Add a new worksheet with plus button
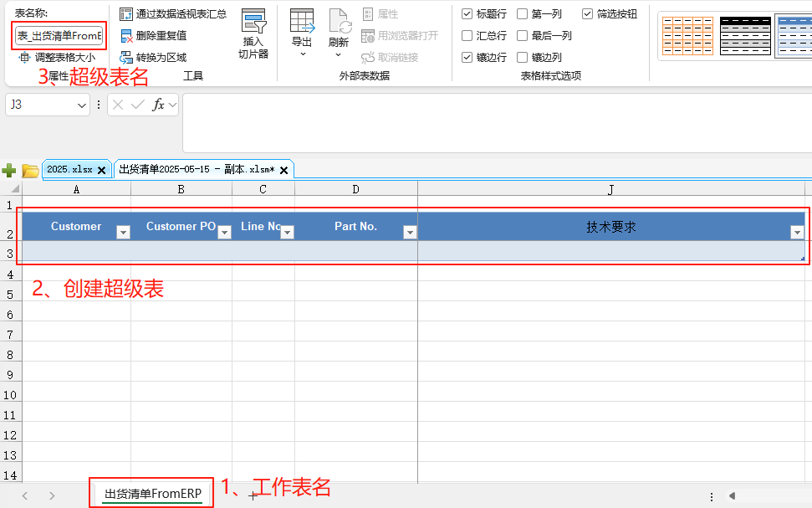Screen dimensions: 812x508 click(x=253, y=496)
